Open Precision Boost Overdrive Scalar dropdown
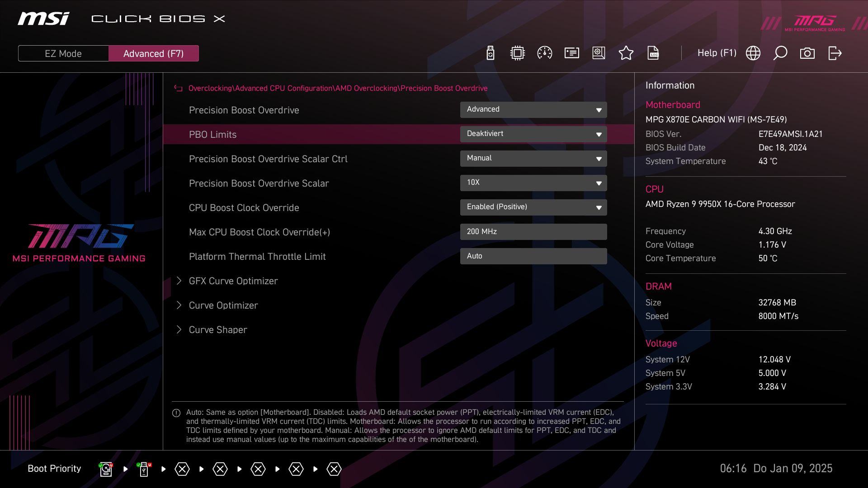Viewport: 868px width, 488px height. pyautogui.click(x=533, y=183)
